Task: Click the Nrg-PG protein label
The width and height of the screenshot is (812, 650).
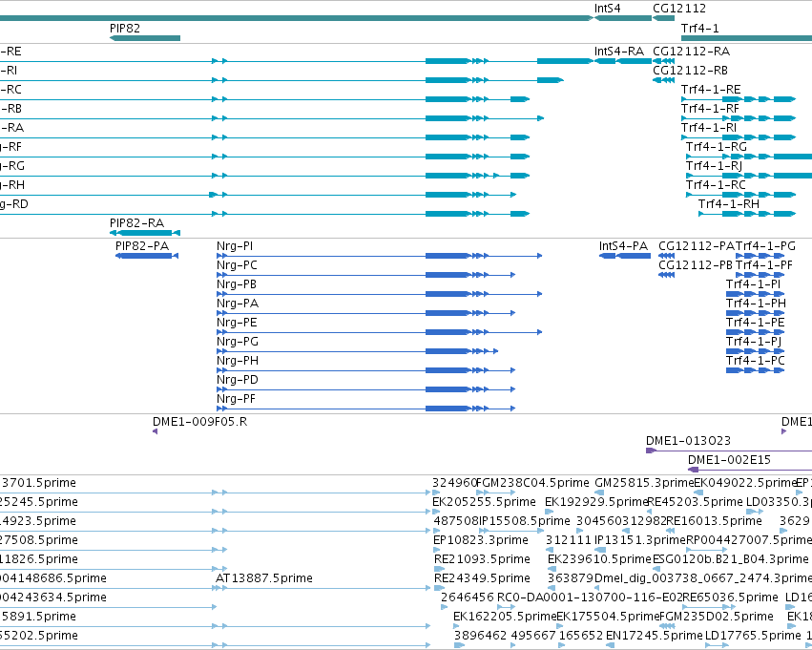Action: (238, 342)
